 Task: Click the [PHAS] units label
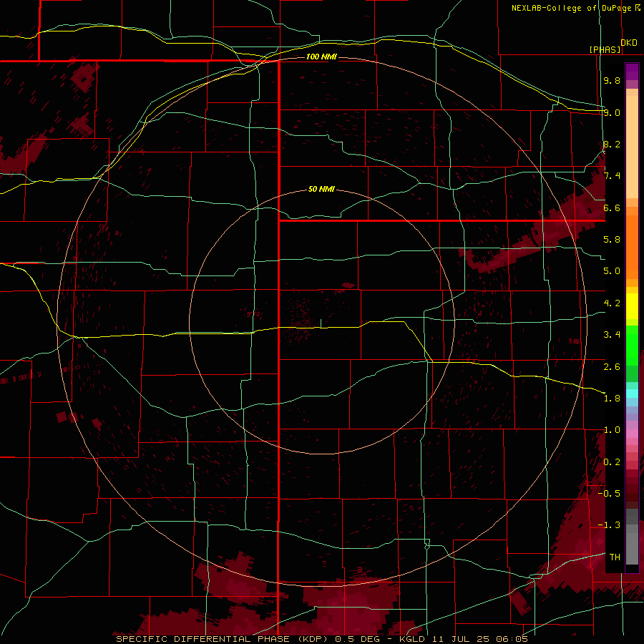[x=605, y=49]
